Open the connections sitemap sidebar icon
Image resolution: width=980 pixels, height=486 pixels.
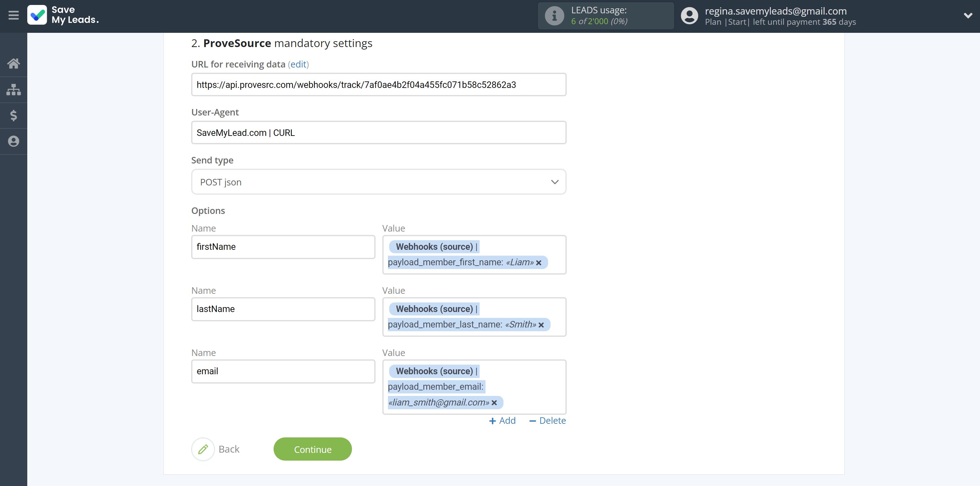tap(13, 90)
